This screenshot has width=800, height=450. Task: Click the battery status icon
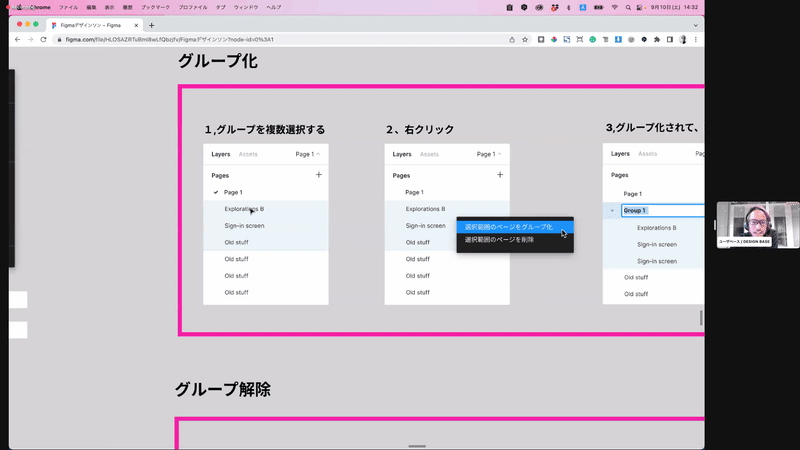coord(598,7)
